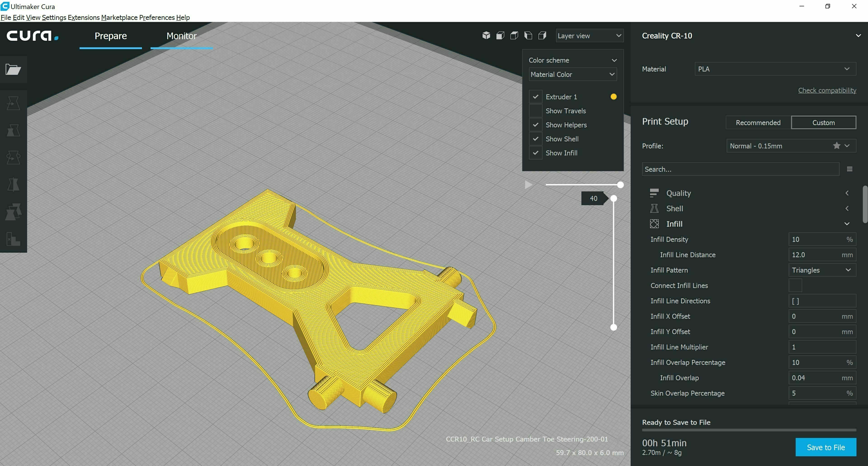Open file using folder icon

(x=14, y=69)
